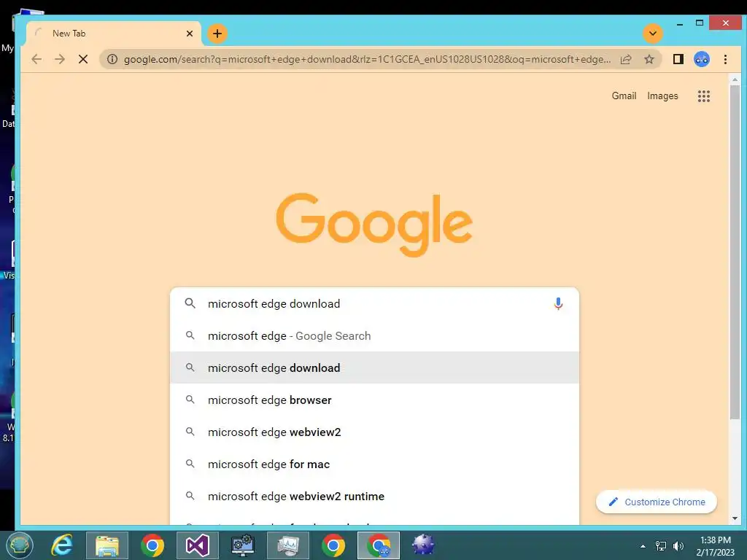Open volume control tray icon
The height and width of the screenshot is (560, 747).
coord(678,546)
